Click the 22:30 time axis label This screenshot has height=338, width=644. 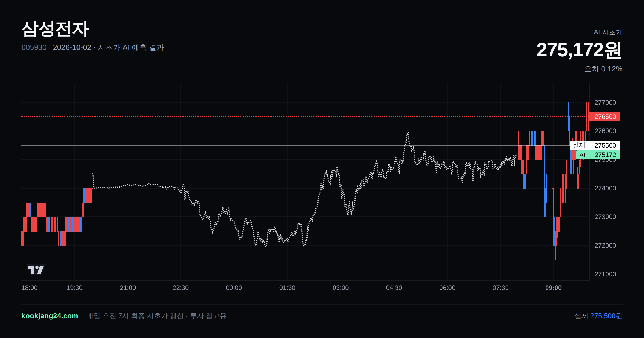click(181, 288)
